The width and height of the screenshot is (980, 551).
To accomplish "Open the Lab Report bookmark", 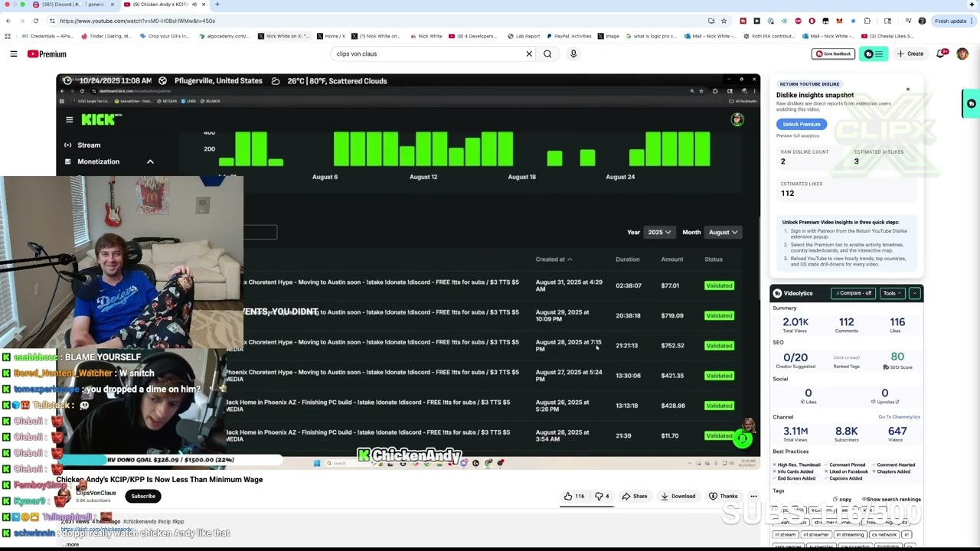I will pos(524,36).
